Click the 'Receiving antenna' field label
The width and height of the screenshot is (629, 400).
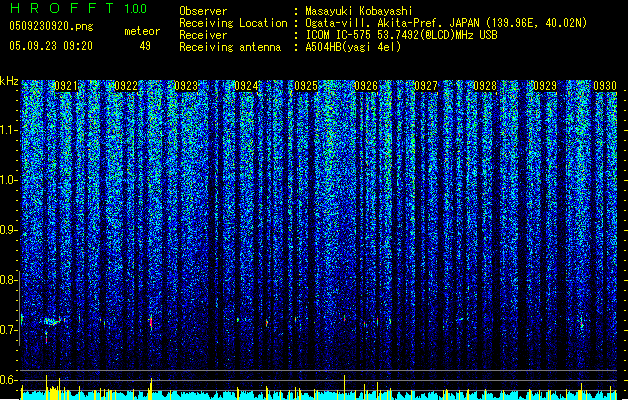coord(230,47)
